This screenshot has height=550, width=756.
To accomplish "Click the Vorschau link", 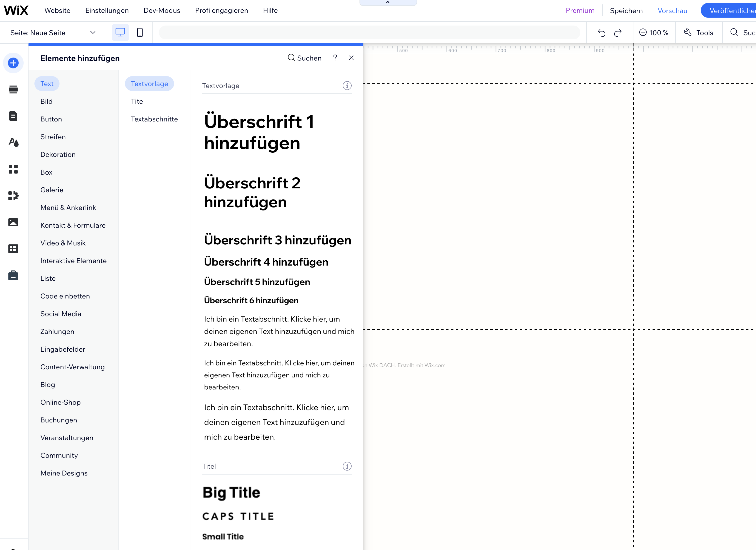I will click(x=672, y=11).
